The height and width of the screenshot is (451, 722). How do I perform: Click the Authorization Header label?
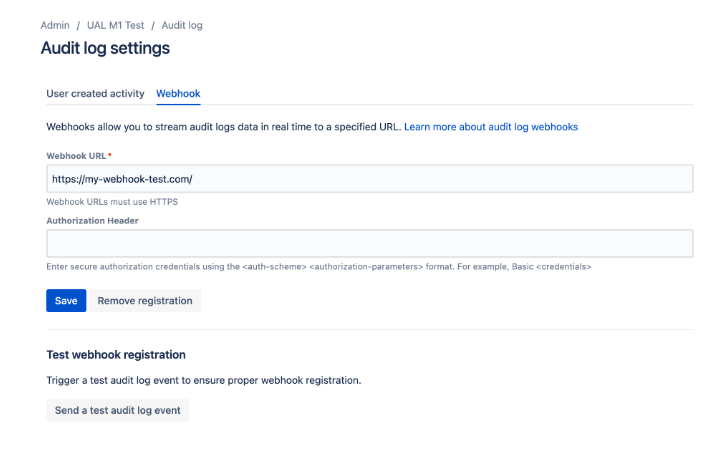pos(93,221)
